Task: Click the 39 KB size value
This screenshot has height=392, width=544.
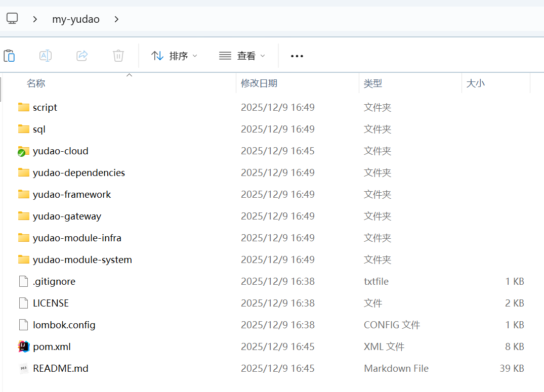Action: click(512, 368)
